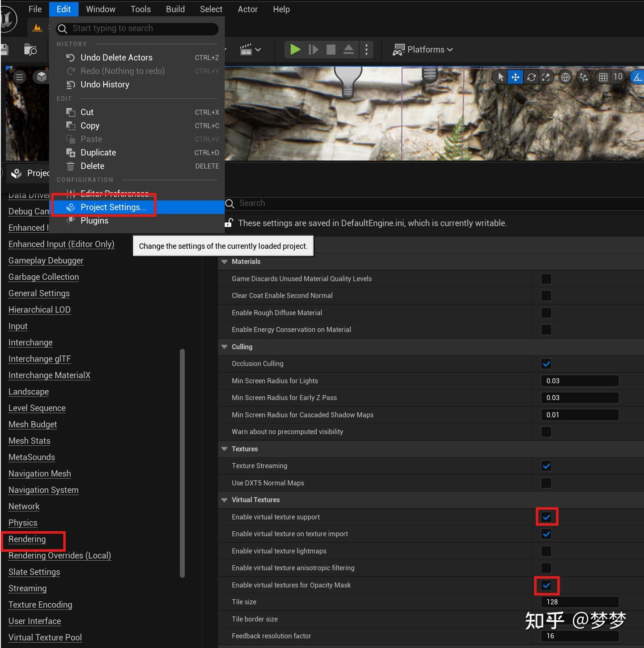Select the Physics settings category
The image size is (644, 648).
pos(23,523)
